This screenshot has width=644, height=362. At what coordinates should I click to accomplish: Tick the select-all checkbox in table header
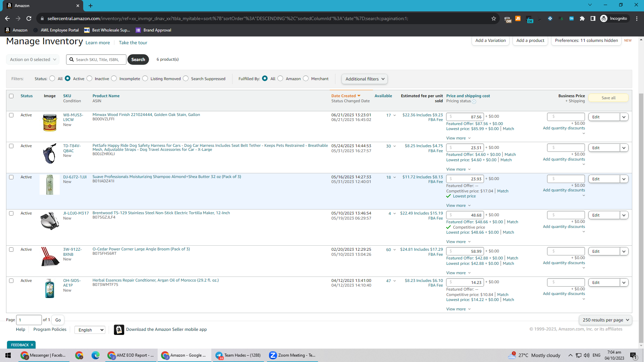[11, 96]
